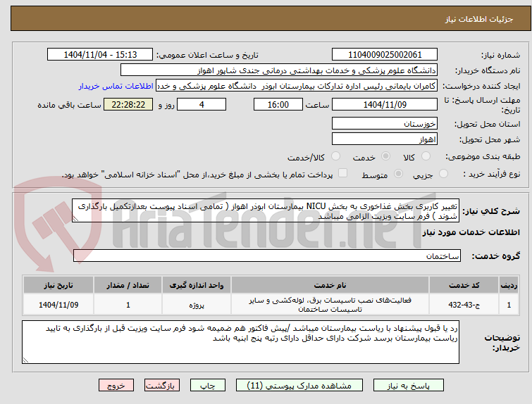This screenshot has height=404, width=532.
Task: Click the تاریخ نیاز column header
Action: coord(58,285)
